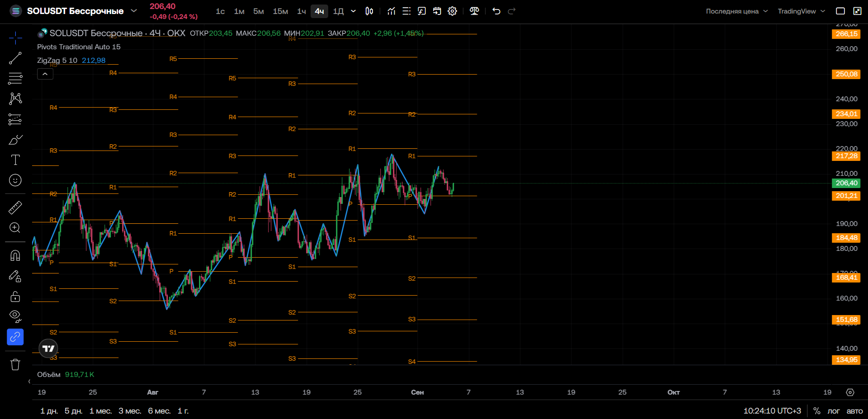Open the forecasting and measurement tools
Screen dimensions: 868x419
(15, 119)
